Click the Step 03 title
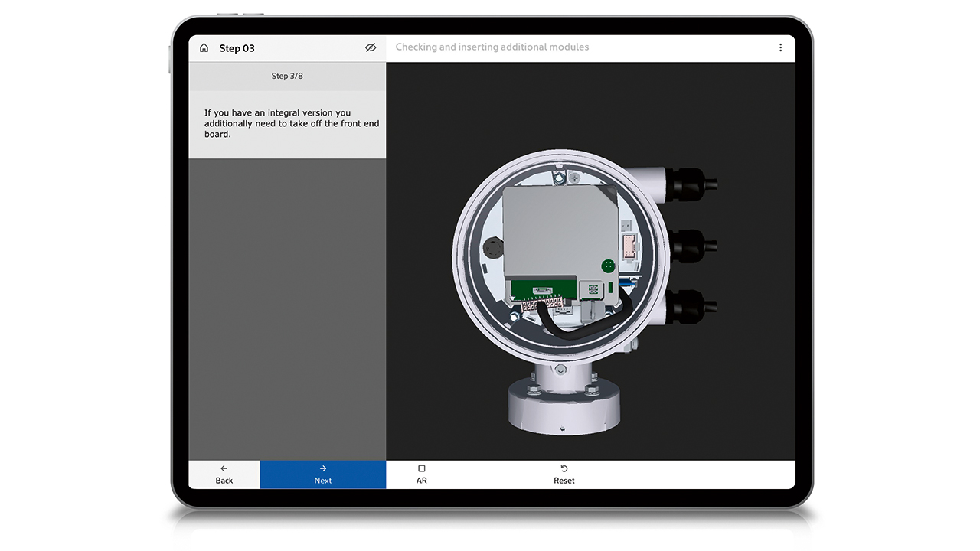This screenshot has height=551, width=980. pyautogui.click(x=237, y=48)
